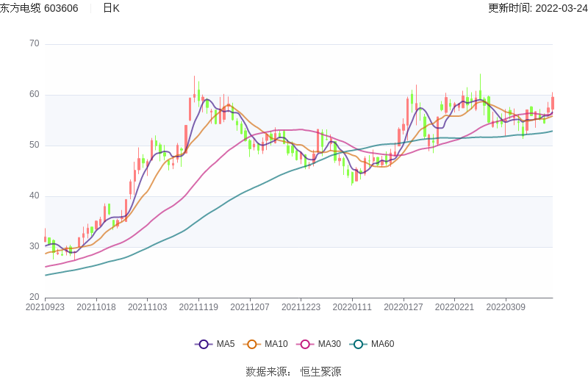Click the pink MA30 legend circle marker

[305, 344]
